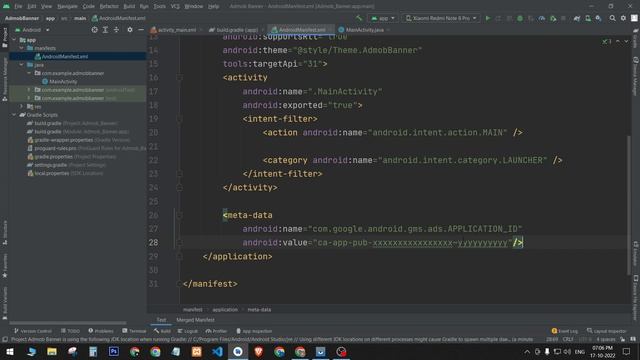
Task: Click the select opened file target icon
Action: (94, 30)
